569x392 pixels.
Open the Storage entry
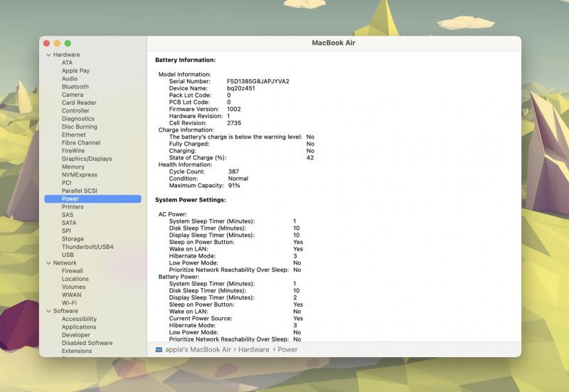[73, 239]
